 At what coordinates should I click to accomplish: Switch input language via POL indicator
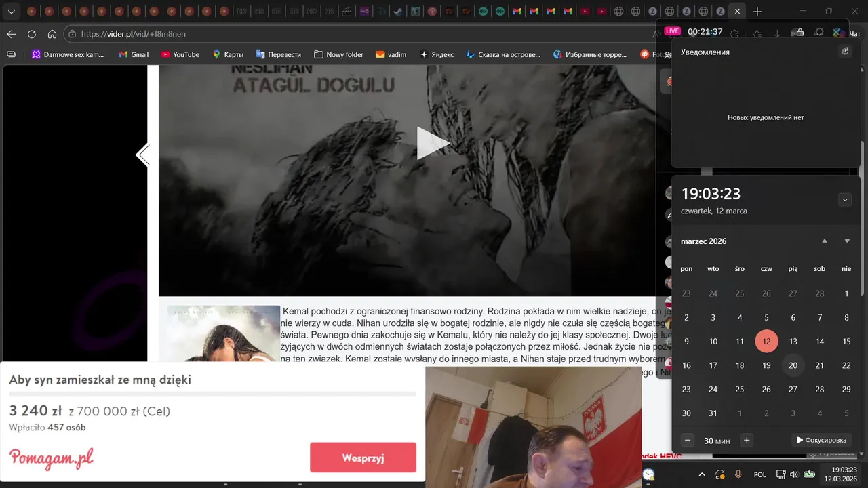click(x=760, y=474)
